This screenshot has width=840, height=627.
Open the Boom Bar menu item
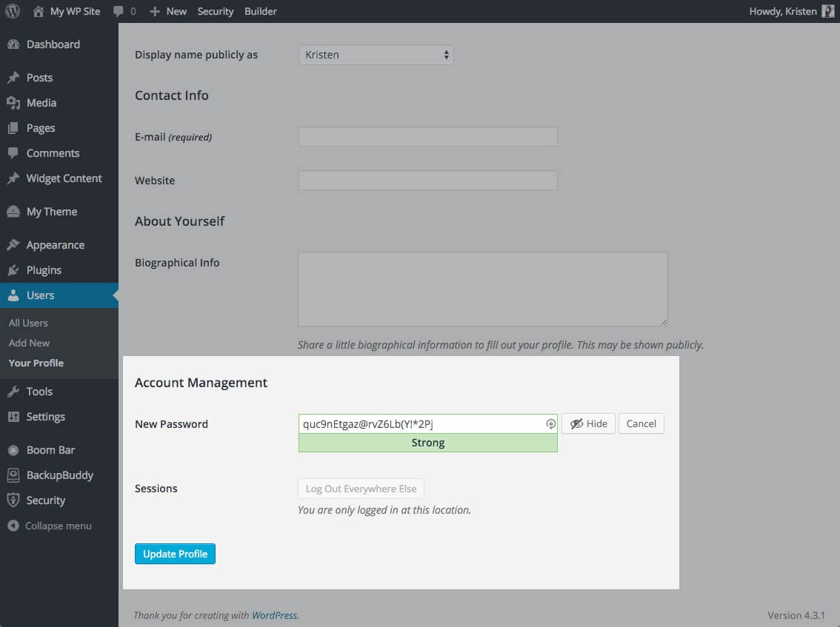(59, 450)
